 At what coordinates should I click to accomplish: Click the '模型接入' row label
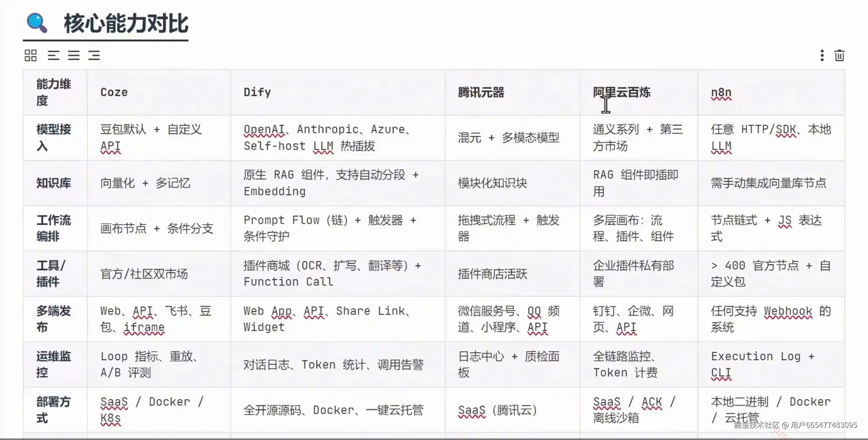pos(55,138)
